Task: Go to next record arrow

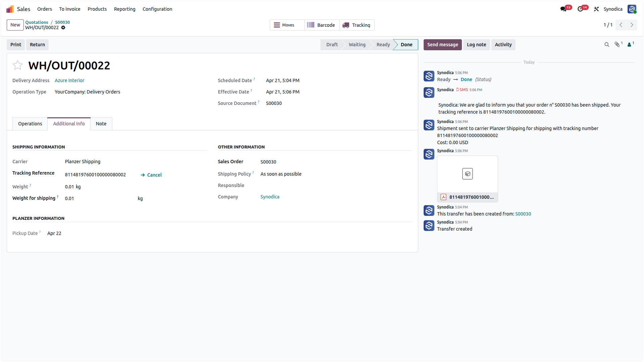Action: 632,25
